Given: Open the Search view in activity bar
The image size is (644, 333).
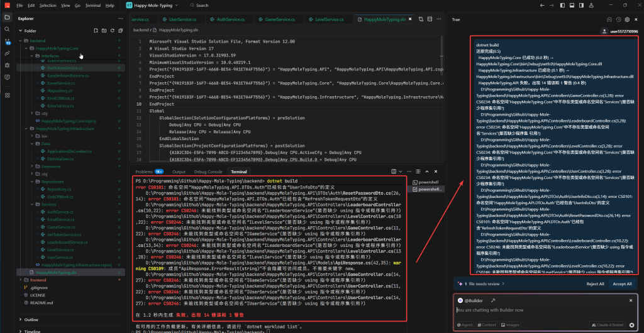Looking at the screenshot, I should (7, 29).
